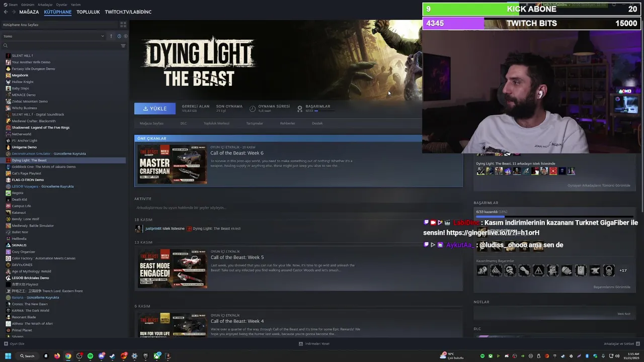
Task: Click Oyun Ekle add game button
Action: point(14,344)
